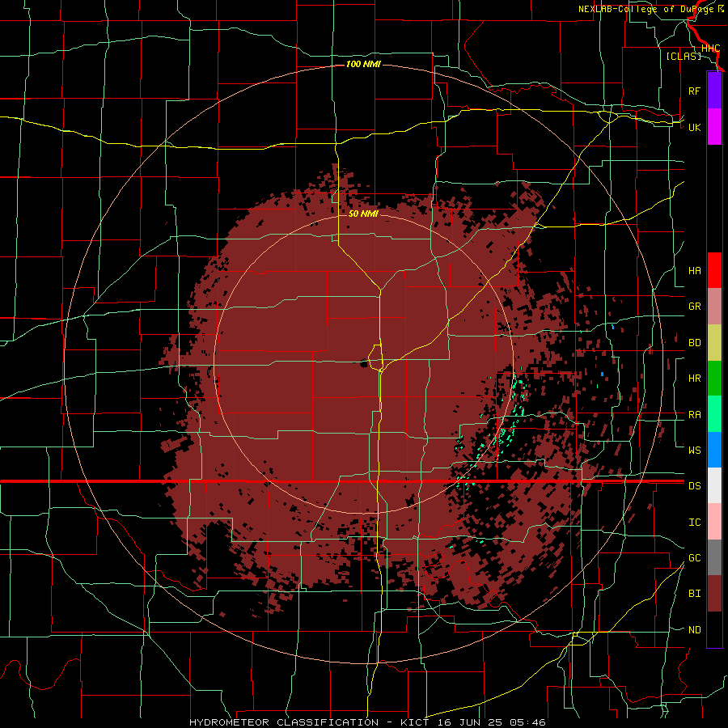Click the UK legend label
Viewport: 728px width, 728px height.
coord(694,127)
